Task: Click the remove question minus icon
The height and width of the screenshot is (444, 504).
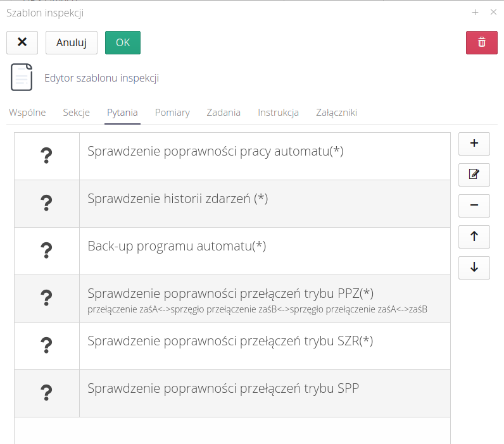Action: [x=474, y=206]
